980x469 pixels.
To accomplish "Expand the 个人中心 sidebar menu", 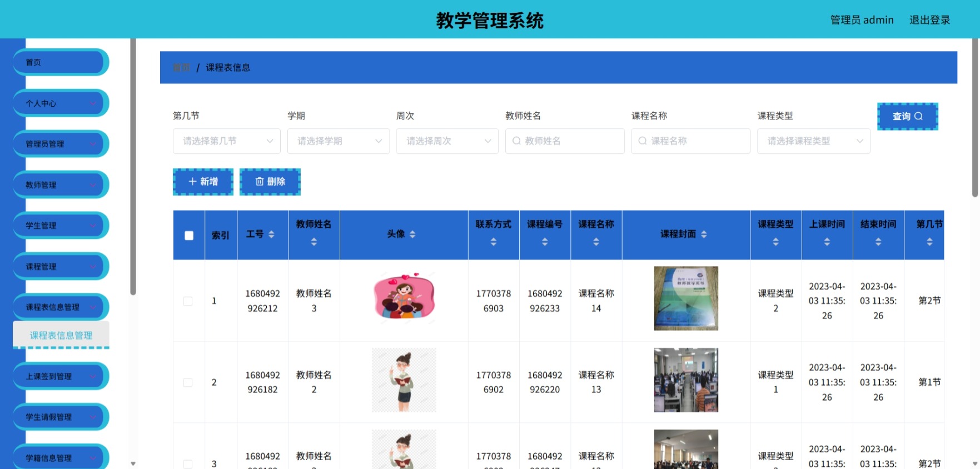I will 61,103.
